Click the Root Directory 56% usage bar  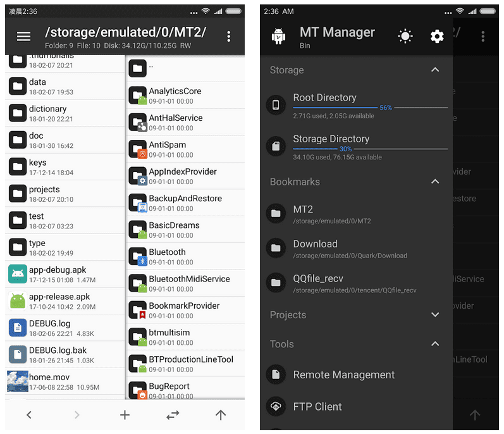pyautogui.click(x=371, y=108)
